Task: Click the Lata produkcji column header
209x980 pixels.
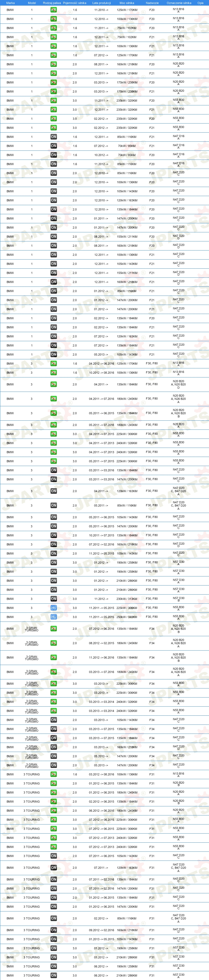Action: (102, 3)
